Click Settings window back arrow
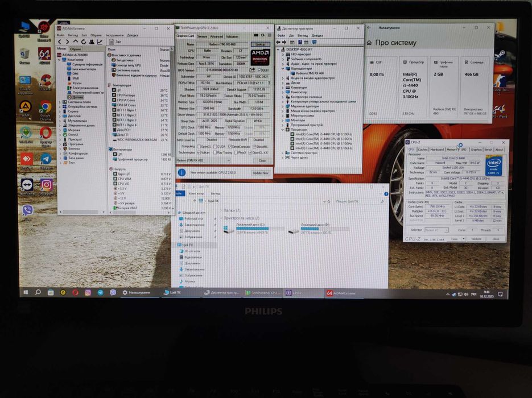 click(x=369, y=27)
